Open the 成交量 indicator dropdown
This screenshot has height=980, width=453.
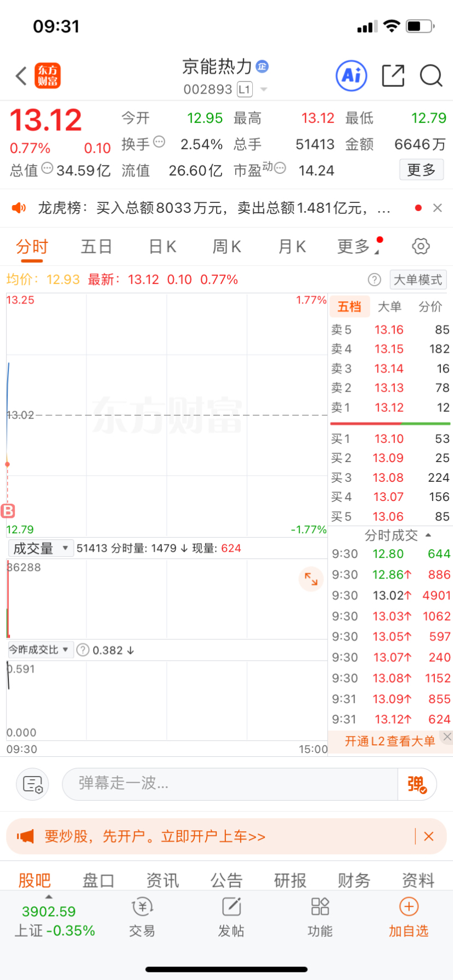(41, 548)
